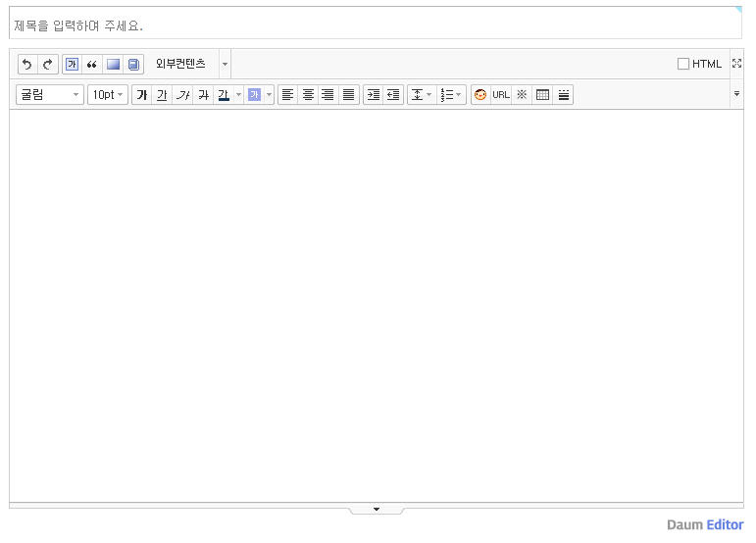Click the redo arrow icon

(47, 65)
